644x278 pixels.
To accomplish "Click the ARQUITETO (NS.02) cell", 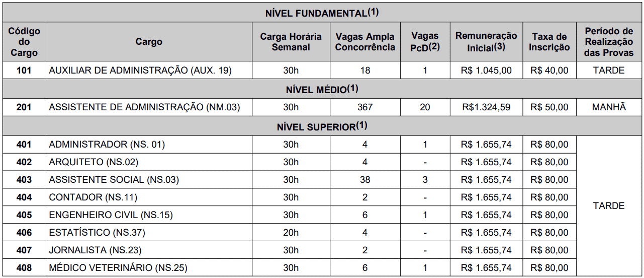I will [149, 162].
